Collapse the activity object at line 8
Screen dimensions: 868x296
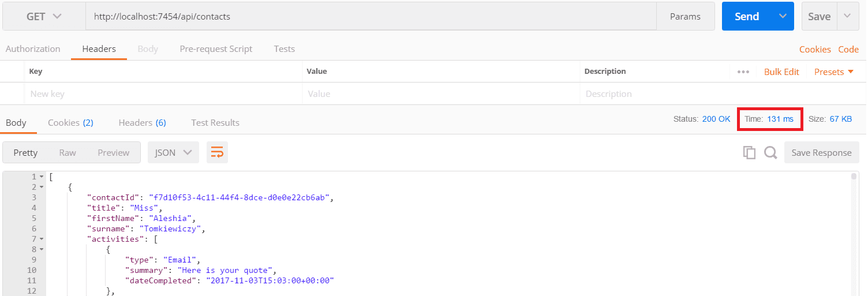tap(42, 249)
